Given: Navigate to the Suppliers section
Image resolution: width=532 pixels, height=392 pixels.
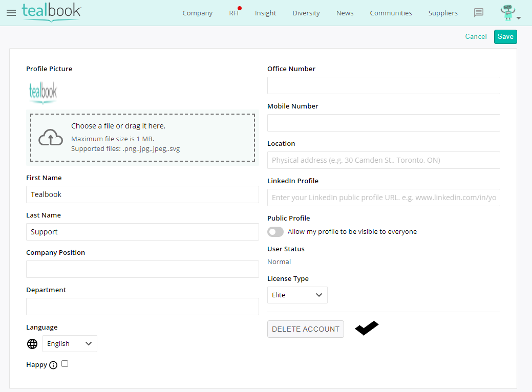Looking at the screenshot, I should click(443, 13).
